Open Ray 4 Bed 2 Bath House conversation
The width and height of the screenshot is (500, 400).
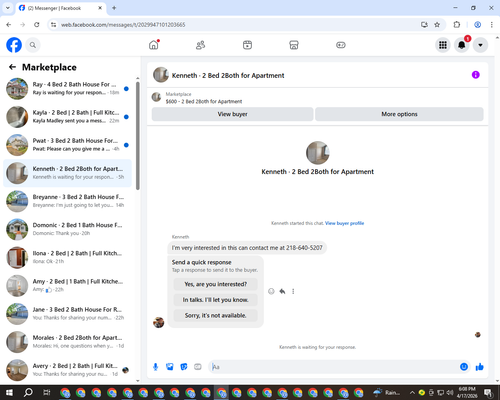(x=67, y=89)
